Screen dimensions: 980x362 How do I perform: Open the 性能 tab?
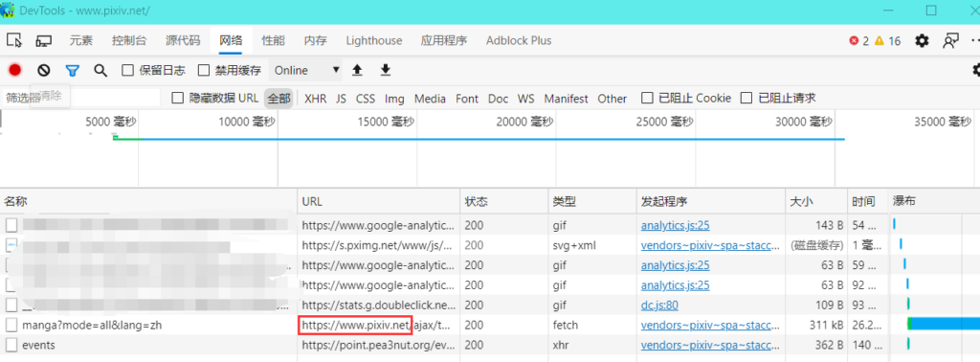(x=273, y=40)
